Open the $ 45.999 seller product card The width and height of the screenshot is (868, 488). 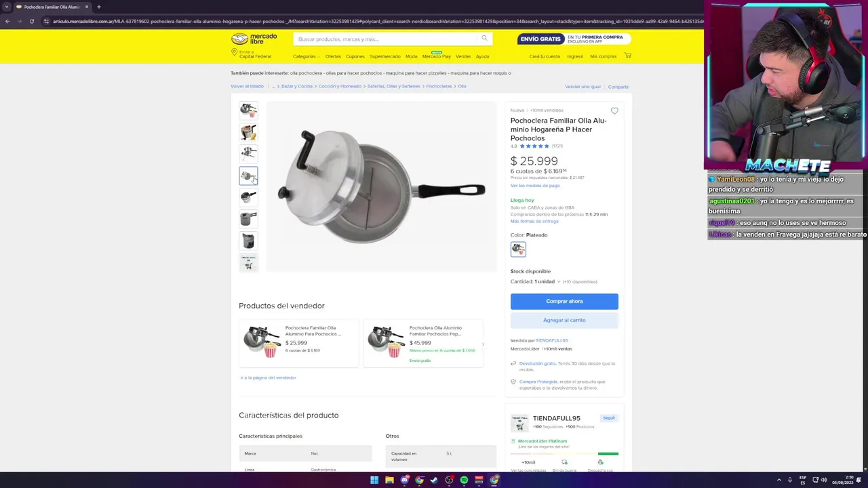pos(423,344)
